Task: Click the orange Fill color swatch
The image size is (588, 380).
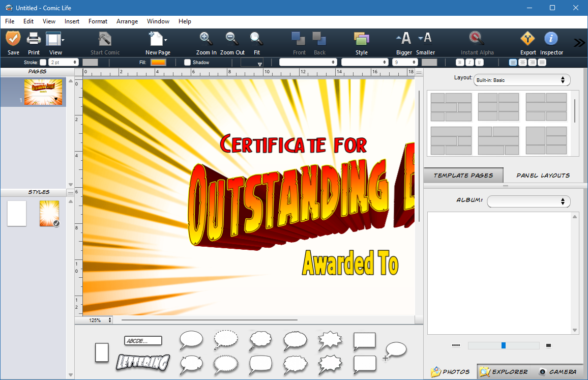Action: (x=158, y=62)
